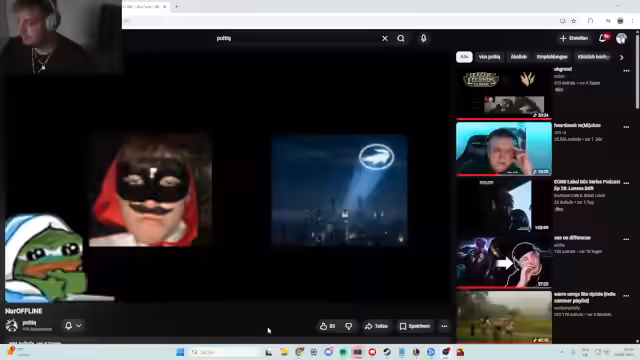This screenshot has width=640, height=360.
Task: Open the League of Legends recommended thumbnail
Action: click(x=504, y=93)
